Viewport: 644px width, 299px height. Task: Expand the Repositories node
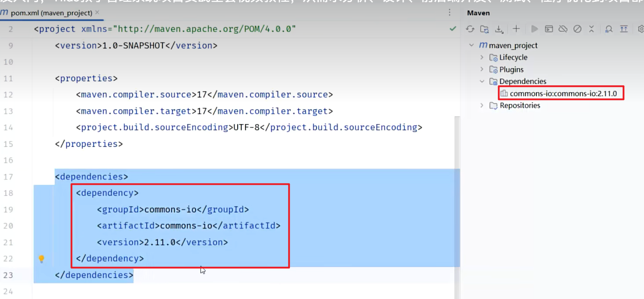482,105
